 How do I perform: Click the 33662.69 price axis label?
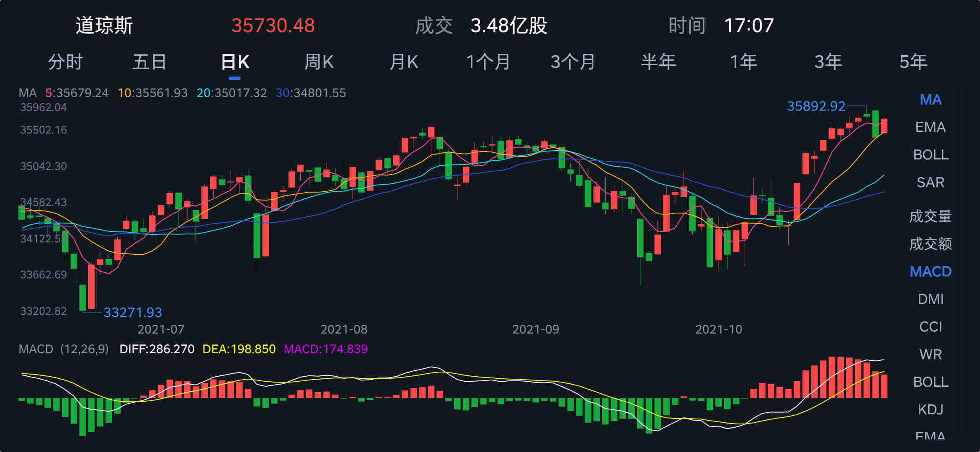pyautogui.click(x=44, y=275)
